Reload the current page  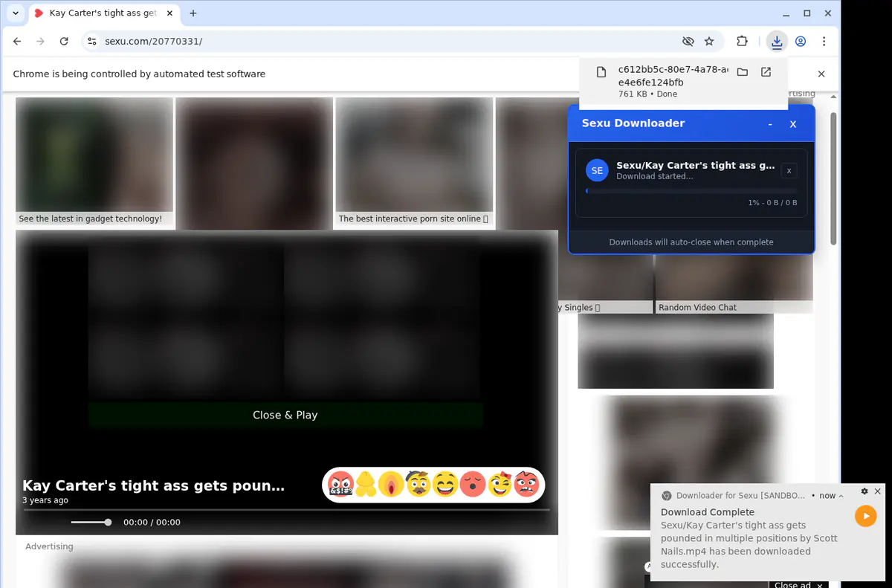point(64,42)
